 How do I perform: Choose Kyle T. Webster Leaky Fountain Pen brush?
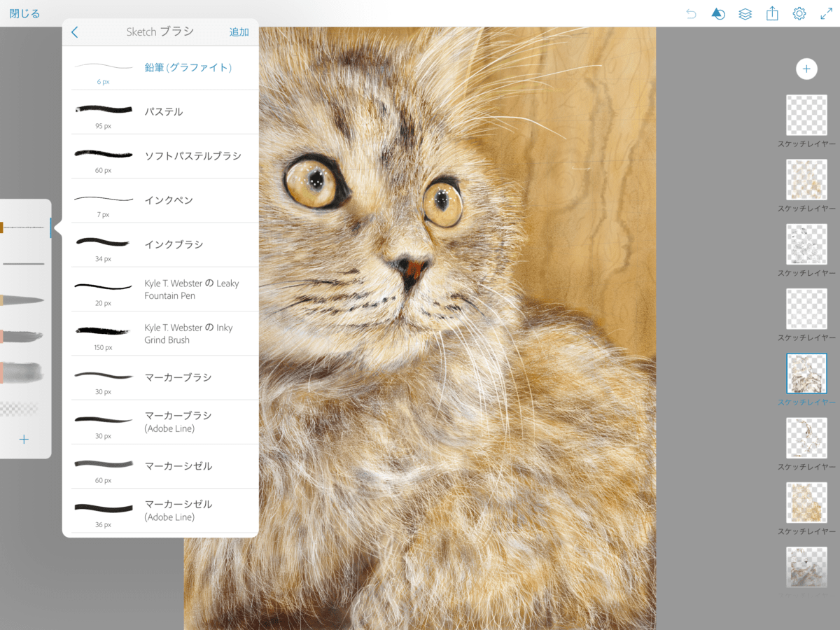[x=160, y=289]
